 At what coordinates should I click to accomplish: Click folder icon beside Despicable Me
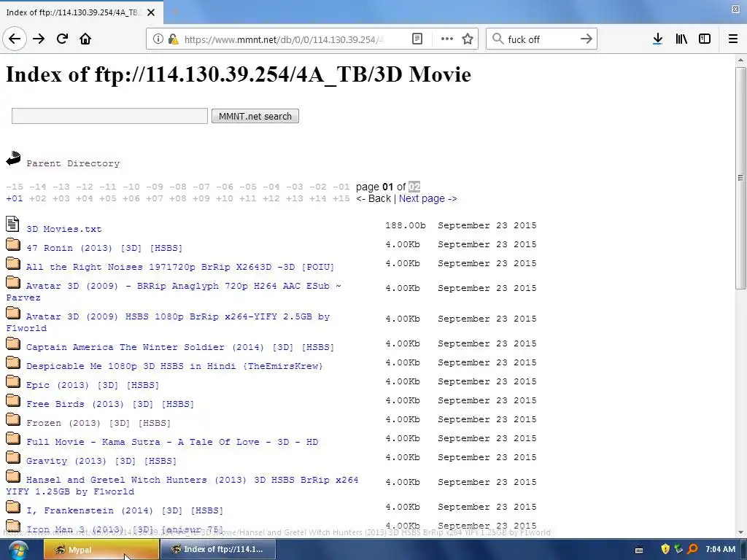pos(13,362)
